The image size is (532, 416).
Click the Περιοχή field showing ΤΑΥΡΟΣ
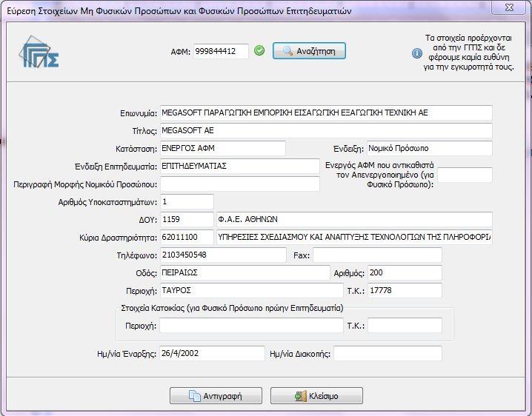[251, 291]
